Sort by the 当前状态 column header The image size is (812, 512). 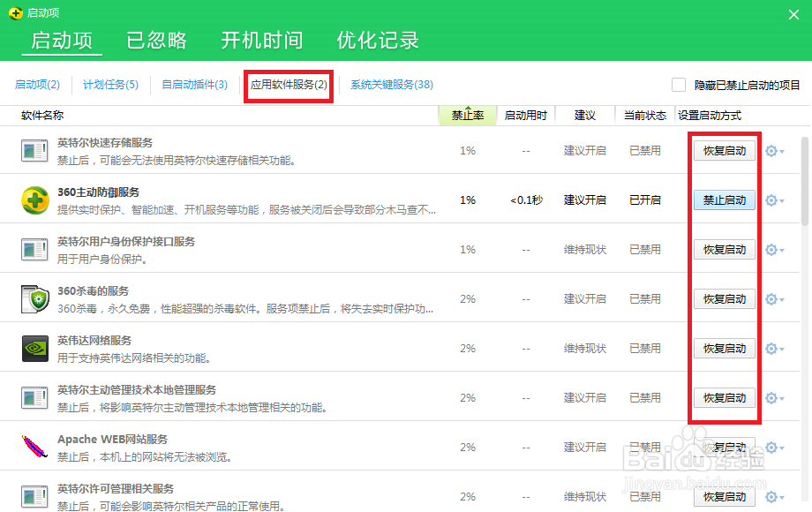tap(644, 116)
